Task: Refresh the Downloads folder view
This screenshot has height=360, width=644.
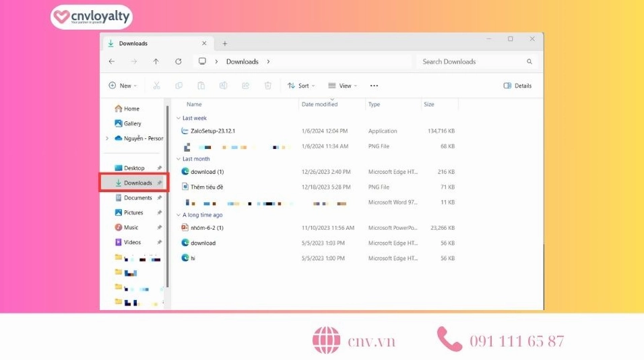Action: (179, 61)
